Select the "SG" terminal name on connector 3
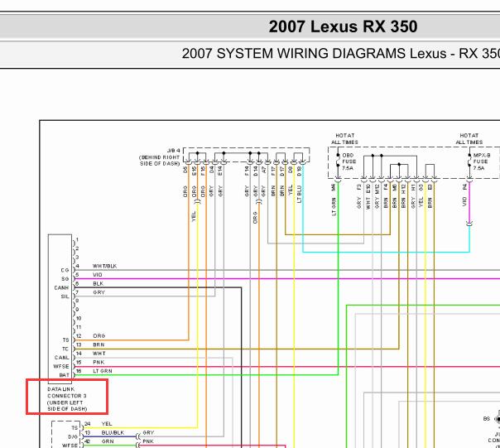This screenshot has height=448, width=500. pos(65,279)
